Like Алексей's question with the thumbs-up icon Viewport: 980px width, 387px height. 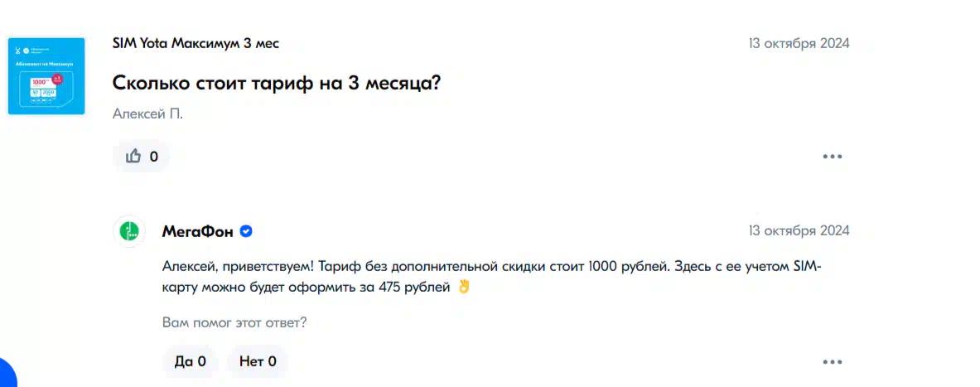[141, 157]
